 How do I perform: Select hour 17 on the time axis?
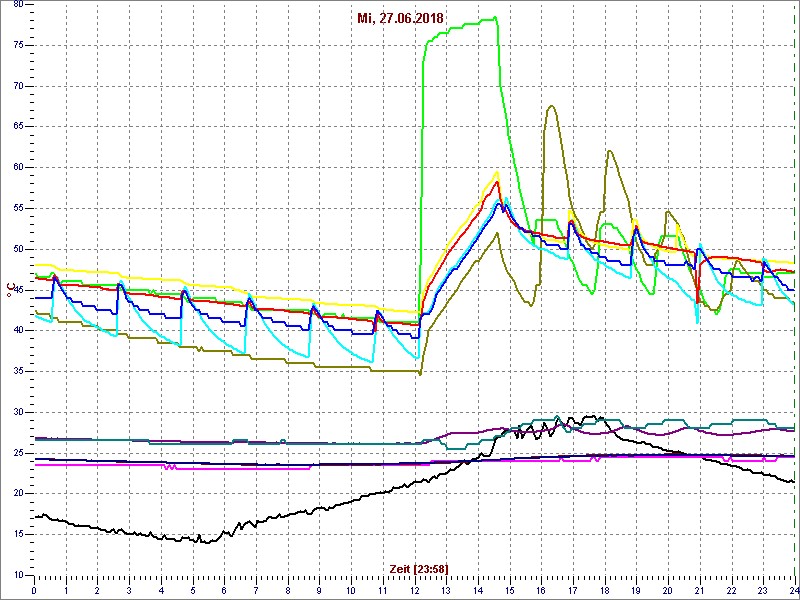(573, 589)
